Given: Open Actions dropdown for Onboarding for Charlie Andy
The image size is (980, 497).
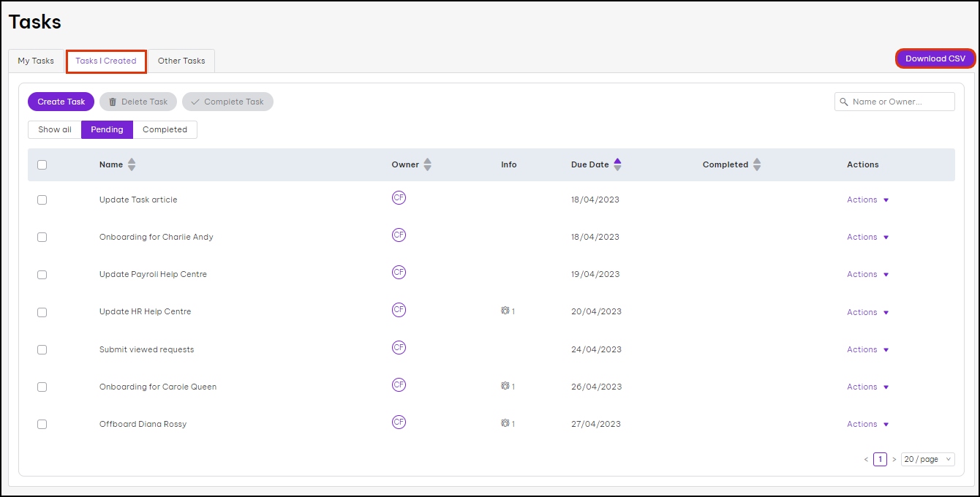Looking at the screenshot, I should (x=867, y=237).
